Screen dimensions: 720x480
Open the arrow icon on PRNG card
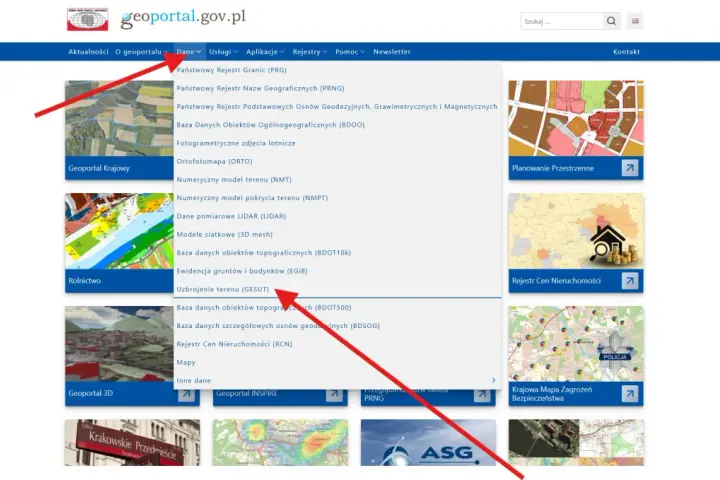[x=482, y=394]
